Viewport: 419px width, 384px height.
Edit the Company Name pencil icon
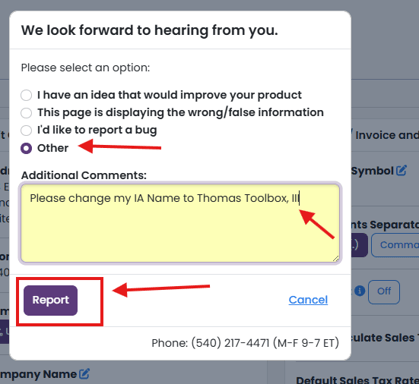coord(84,374)
